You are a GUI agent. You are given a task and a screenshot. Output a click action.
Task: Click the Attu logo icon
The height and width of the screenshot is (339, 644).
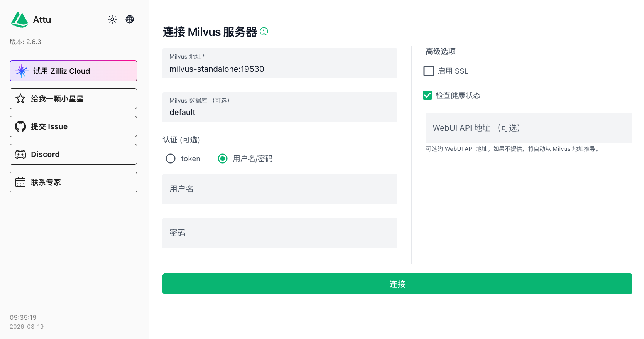[x=19, y=20]
